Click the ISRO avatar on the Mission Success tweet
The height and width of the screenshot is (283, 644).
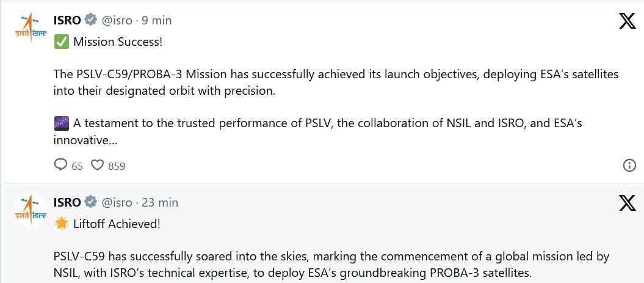(31, 28)
